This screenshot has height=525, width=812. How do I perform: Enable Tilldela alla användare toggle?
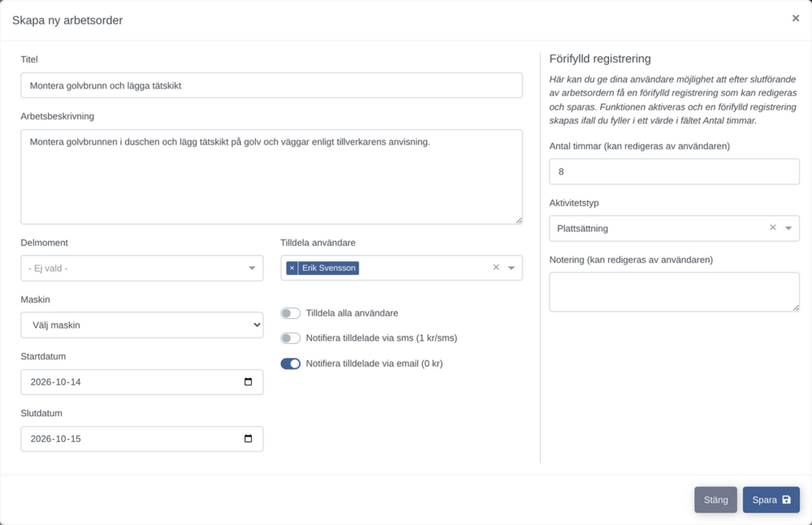[291, 313]
